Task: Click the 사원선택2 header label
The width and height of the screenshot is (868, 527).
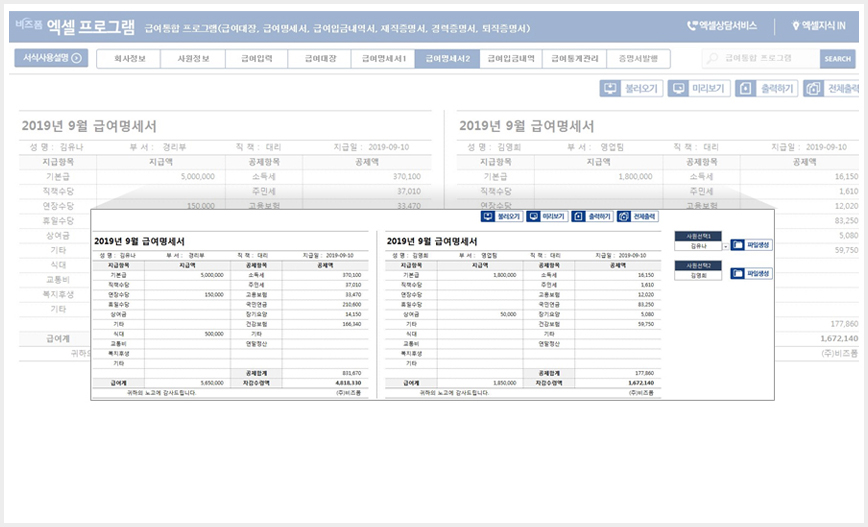Action: click(x=699, y=266)
